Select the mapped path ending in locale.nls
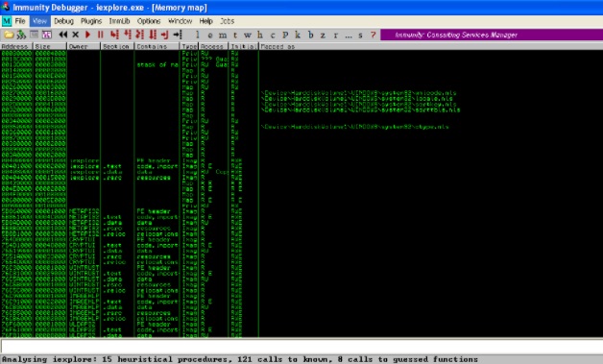603x364 pixels. coord(358,99)
